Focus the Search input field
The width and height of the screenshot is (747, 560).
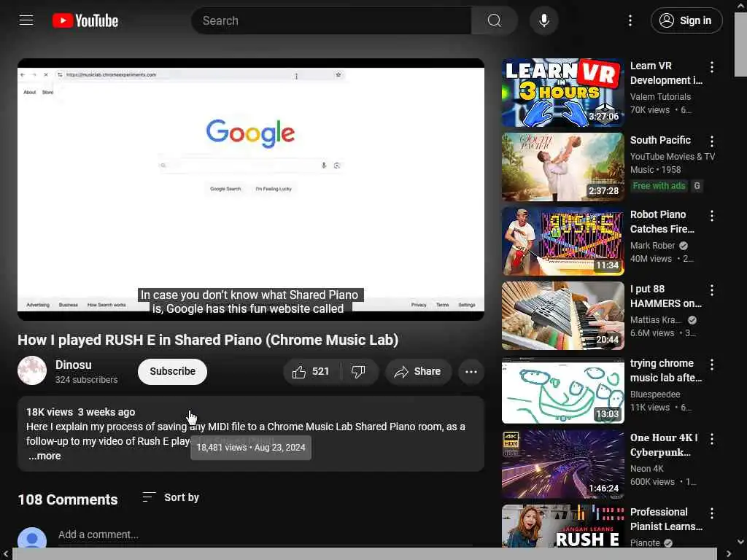[x=332, y=20]
